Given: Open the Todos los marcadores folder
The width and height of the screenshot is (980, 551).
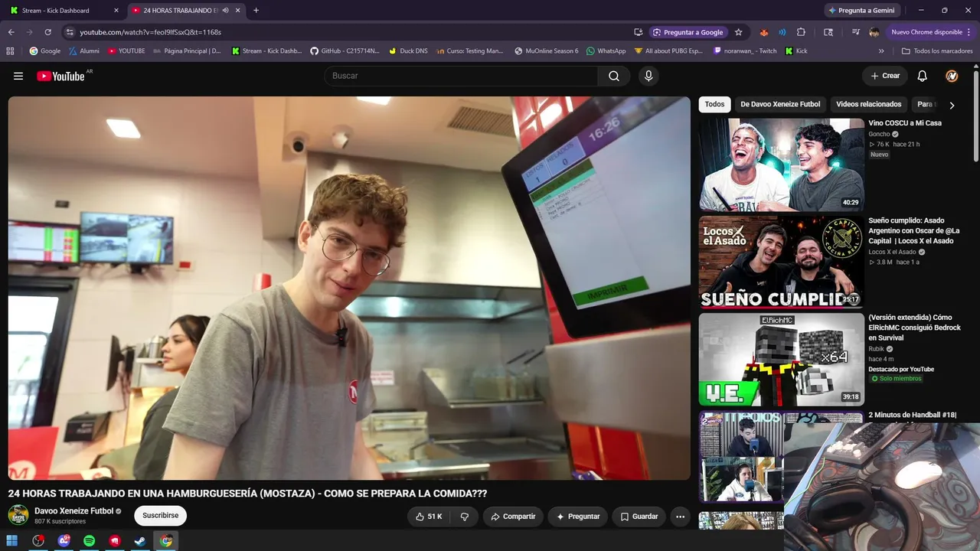Looking at the screenshot, I should click(x=936, y=51).
